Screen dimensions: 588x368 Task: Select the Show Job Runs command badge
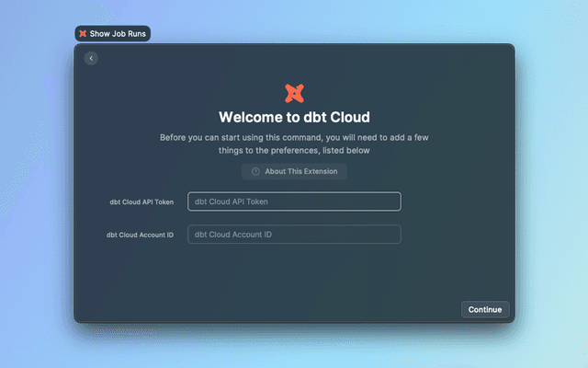111,33
